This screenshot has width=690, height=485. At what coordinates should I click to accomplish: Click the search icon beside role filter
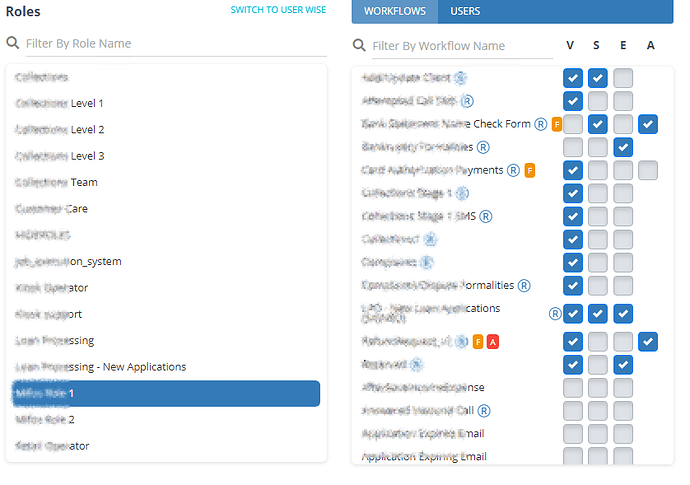coord(13,43)
